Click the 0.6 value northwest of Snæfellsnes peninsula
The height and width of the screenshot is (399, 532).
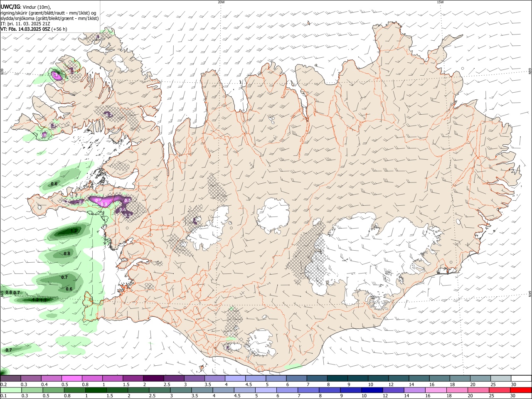coord(54,184)
